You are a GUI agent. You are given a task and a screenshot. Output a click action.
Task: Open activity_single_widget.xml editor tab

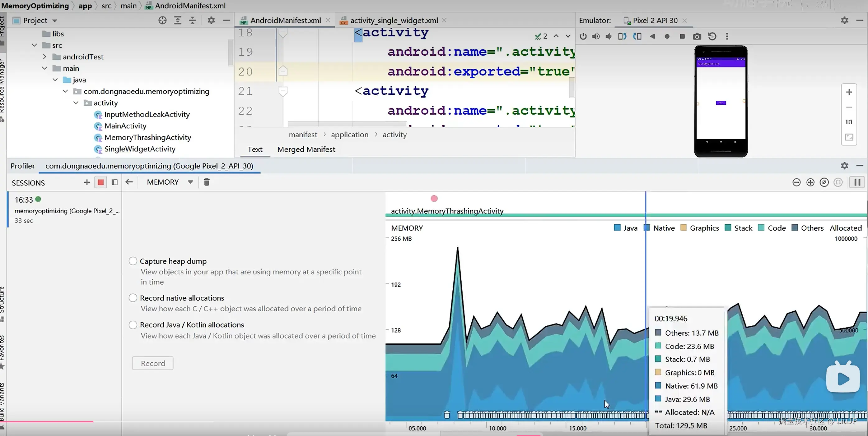[394, 20]
